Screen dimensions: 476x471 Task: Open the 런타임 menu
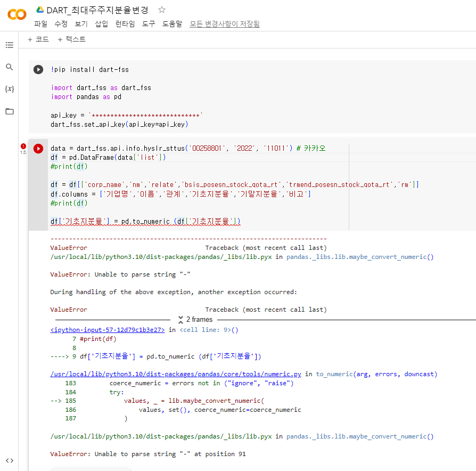click(125, 23)
